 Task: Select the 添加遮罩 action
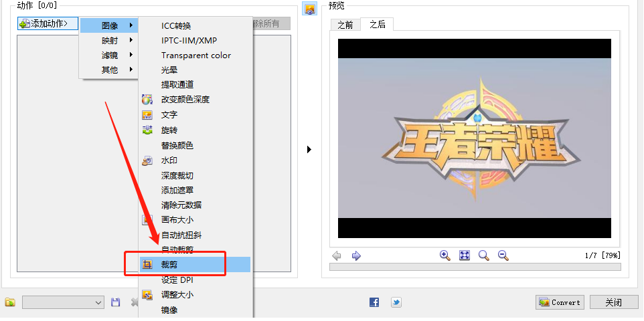point(177,191)
